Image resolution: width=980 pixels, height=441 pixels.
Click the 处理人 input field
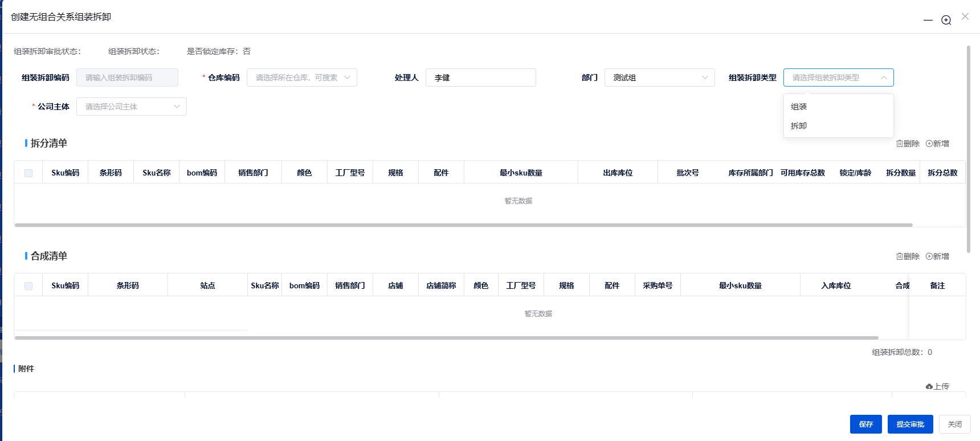(480, 77)
